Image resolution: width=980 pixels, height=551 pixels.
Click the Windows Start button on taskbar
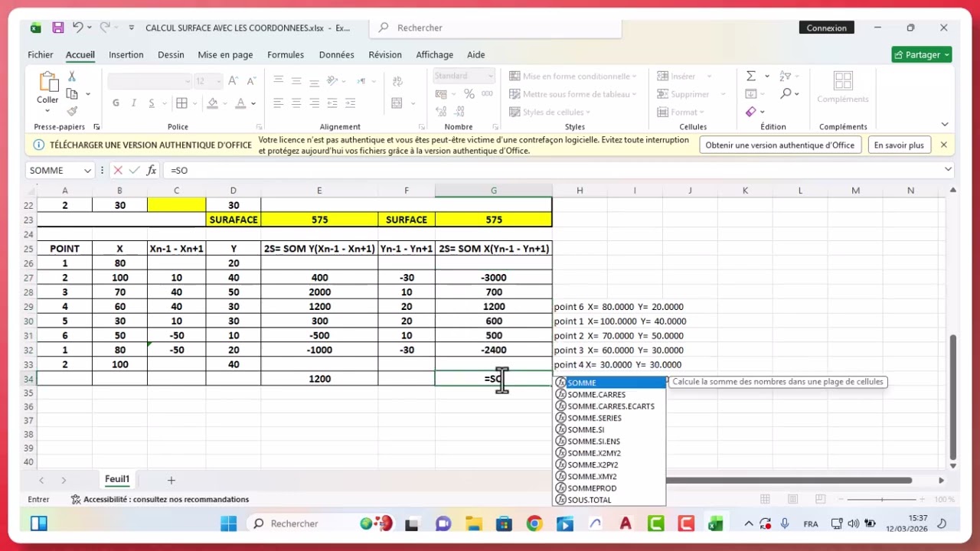coord(228,523)
